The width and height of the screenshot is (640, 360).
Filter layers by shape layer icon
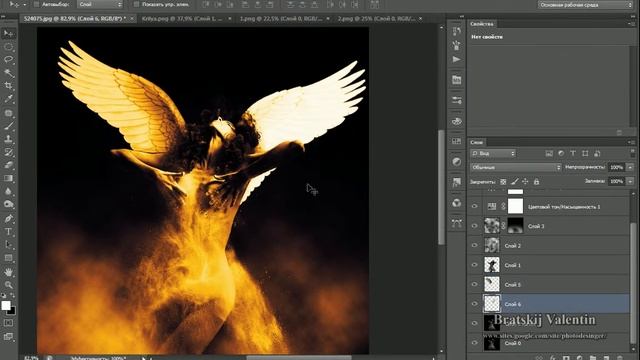point(585,153)
